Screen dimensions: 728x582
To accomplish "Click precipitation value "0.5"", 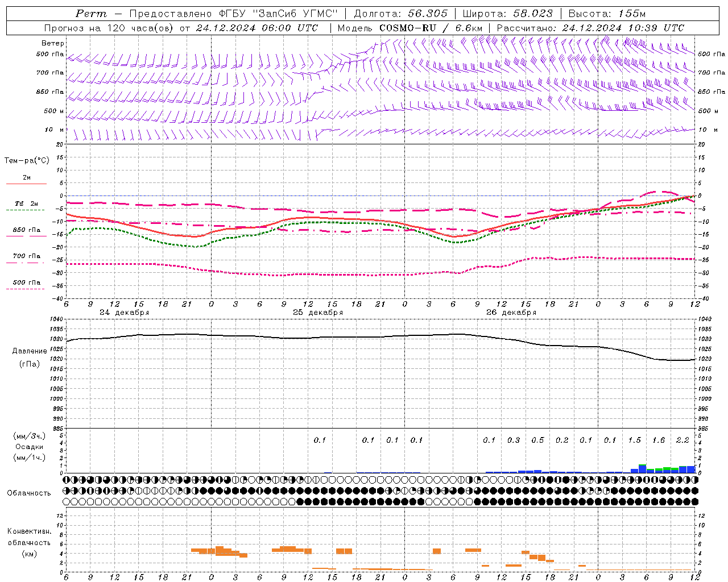I will (x=537, y=440).
